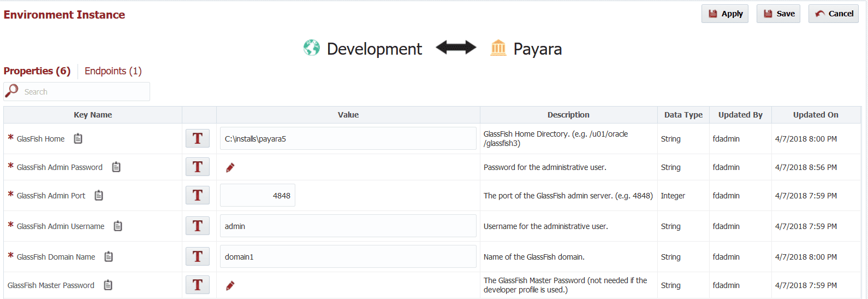Select the GlassFish Admin Password key name
This screenshot has height=299, width=868.
pyautogui.click(x=60, y=167)
